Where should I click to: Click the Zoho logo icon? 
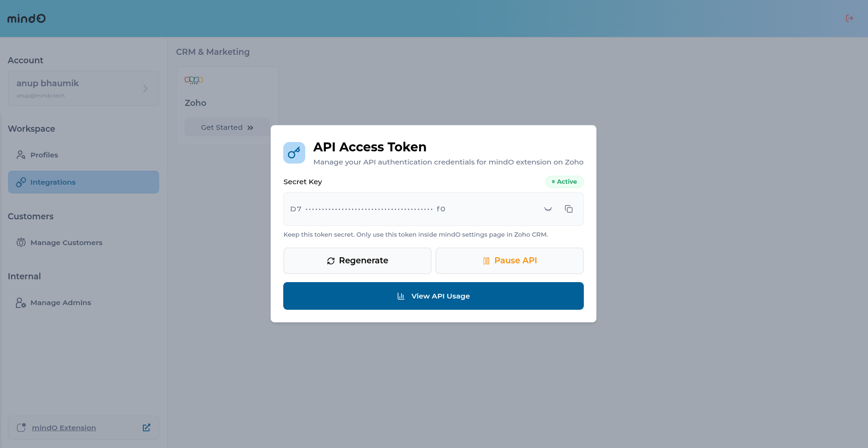[194, 80]
